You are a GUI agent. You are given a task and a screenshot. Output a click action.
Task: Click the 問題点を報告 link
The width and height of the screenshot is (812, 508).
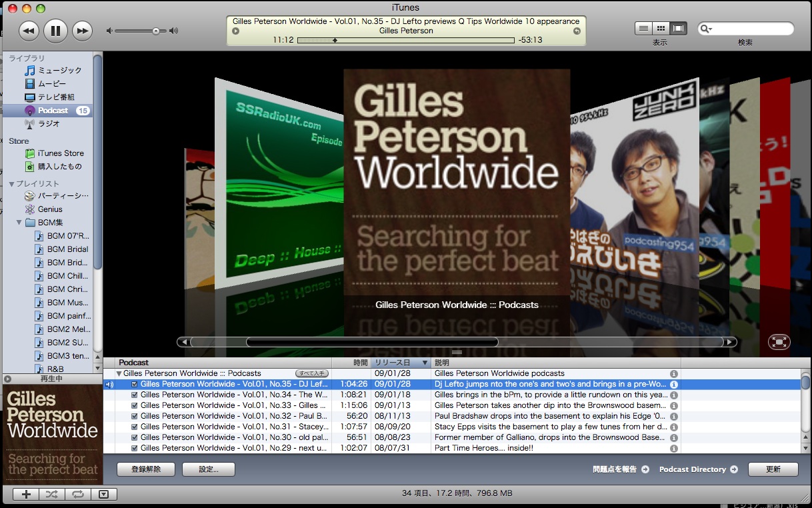coord(621,469)
